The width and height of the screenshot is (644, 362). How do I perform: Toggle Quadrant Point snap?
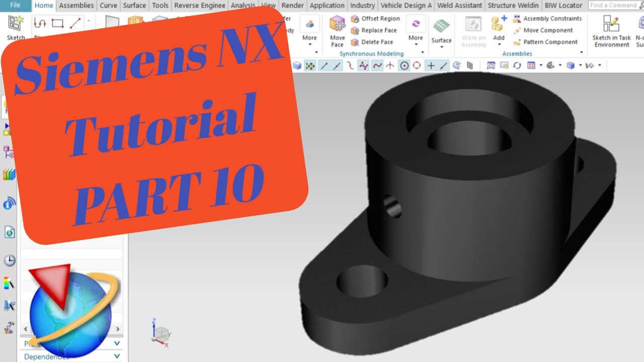coord(417,65)
